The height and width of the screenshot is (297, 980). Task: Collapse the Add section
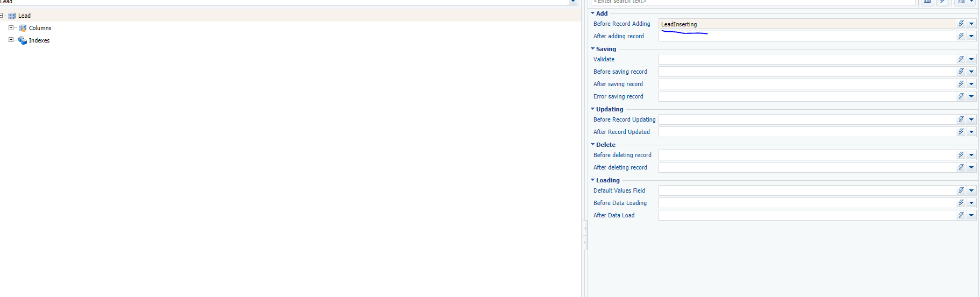593,13
